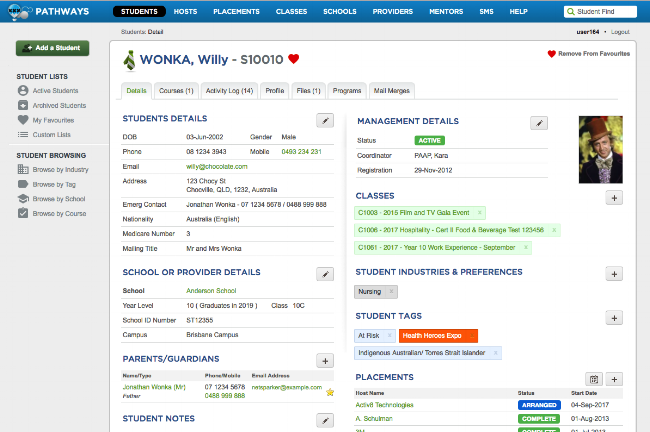Screen dimensions: 650x432
Task: Open the Providers menu
Action: (x=393, y=12)
